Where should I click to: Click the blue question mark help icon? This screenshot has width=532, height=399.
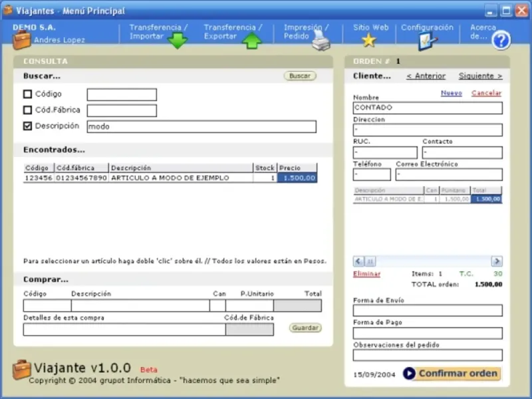[x=501, y=41]
